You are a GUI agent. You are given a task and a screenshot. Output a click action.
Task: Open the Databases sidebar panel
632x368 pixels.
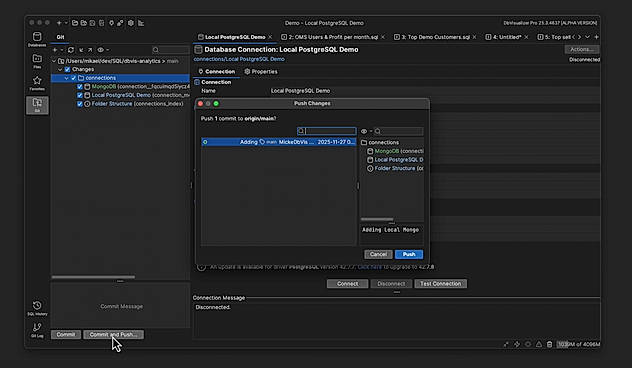[37, 39]
